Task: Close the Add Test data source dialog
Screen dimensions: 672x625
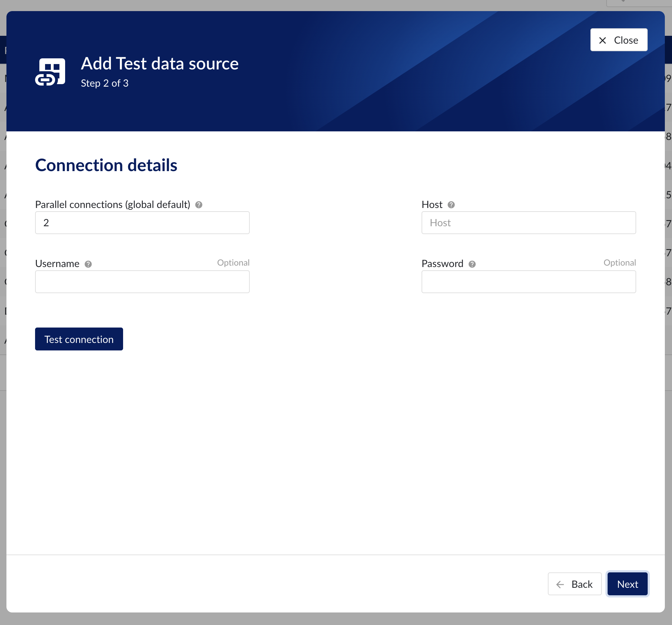Action: pyautogui.click(x=618, y=40)
